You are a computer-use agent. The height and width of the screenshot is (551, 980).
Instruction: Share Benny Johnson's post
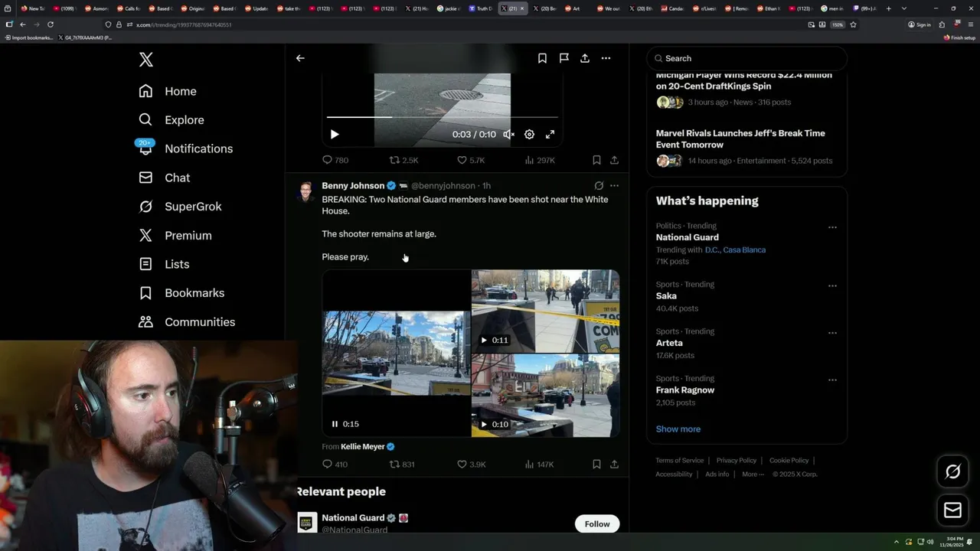pyautogui.click(x=614, y=464)
